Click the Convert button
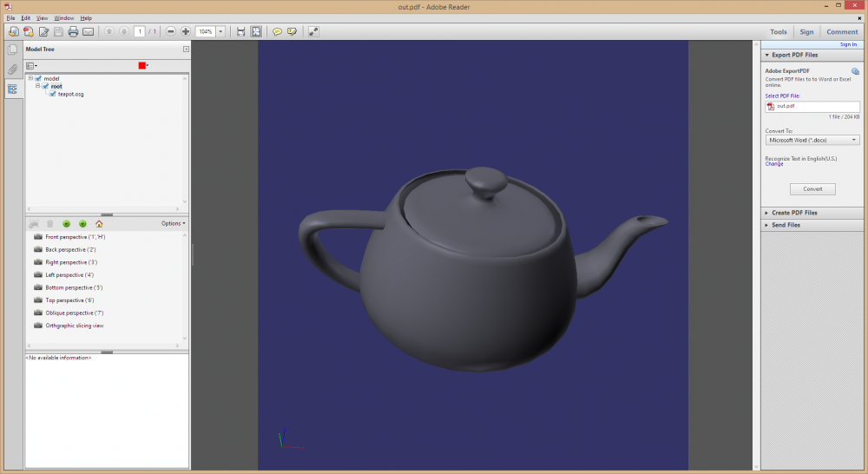The height and width of the screenshot is (474, 868). pyautogui.click(x=812, y=189)
